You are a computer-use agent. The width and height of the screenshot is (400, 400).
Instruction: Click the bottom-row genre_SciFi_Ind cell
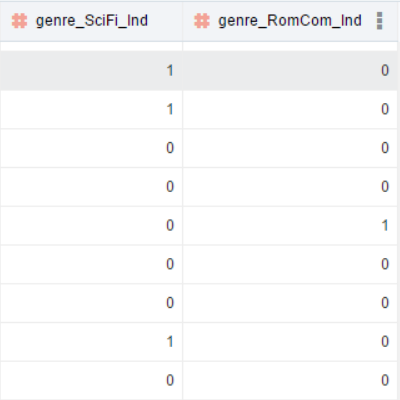pos(91,380)
